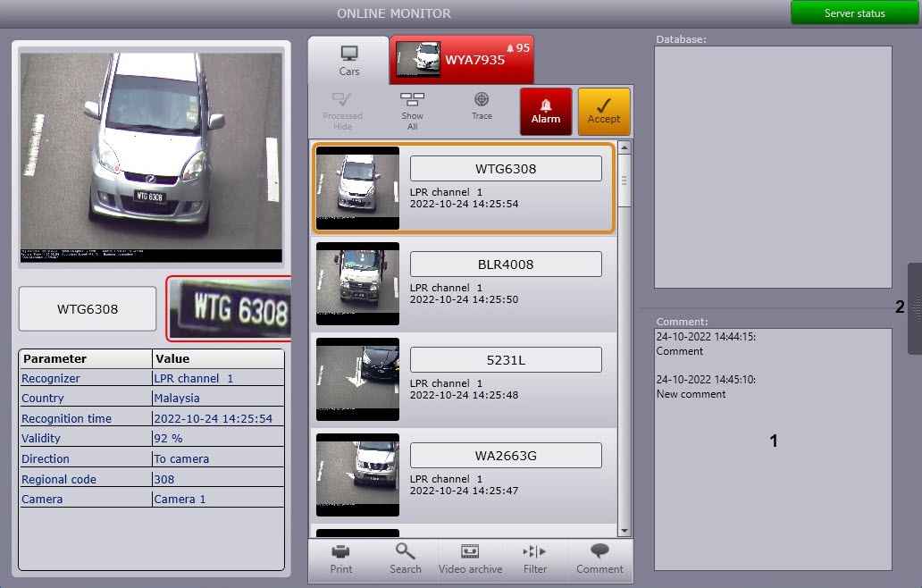The height and width of the screenshot is (588, 922).
Task: Click the right side panel collapse handle
Action: tap(915, 308)
